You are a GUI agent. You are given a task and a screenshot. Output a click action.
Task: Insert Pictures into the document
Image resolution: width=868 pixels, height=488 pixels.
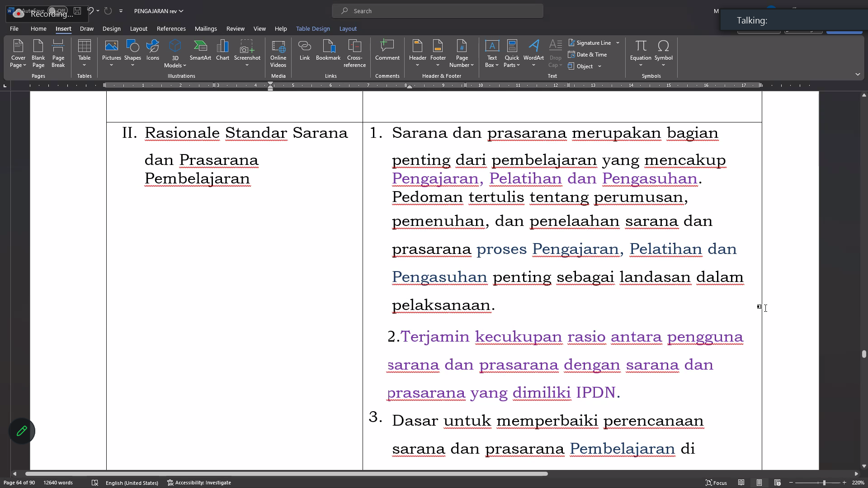point(112,53)
